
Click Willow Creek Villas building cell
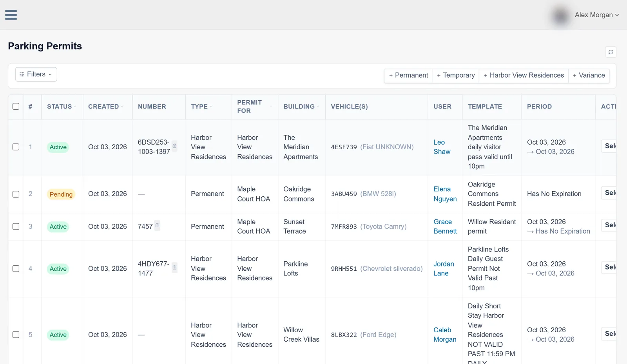click(301, 335)
